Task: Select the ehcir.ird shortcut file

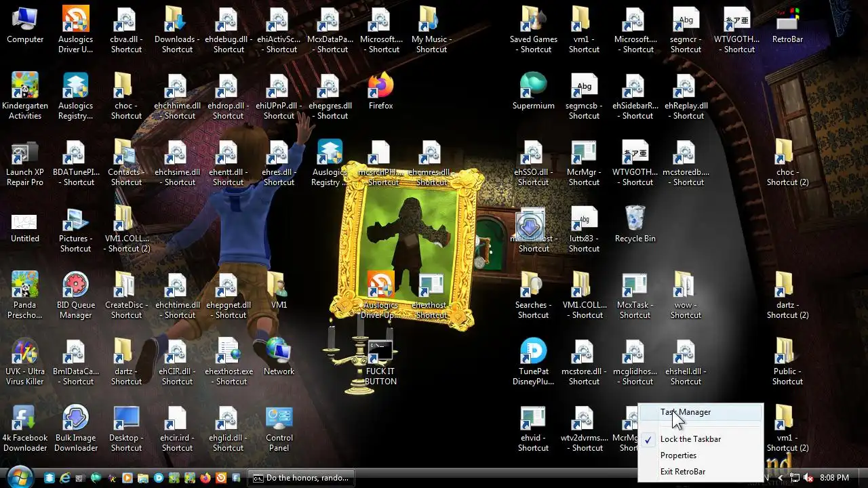Action: pos(178,429)
